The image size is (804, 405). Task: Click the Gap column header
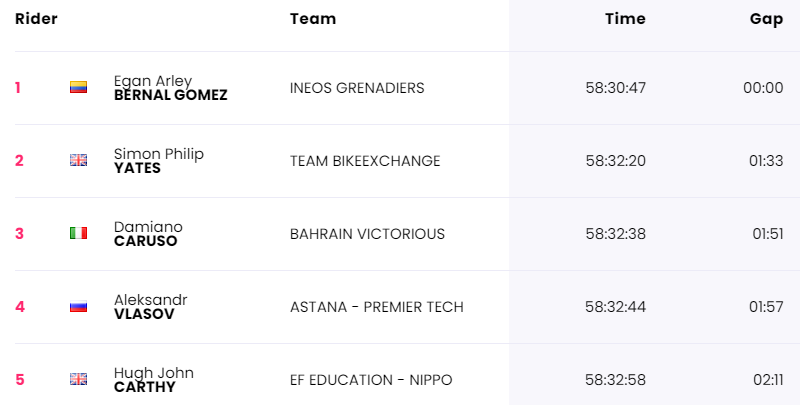(766, 19)
